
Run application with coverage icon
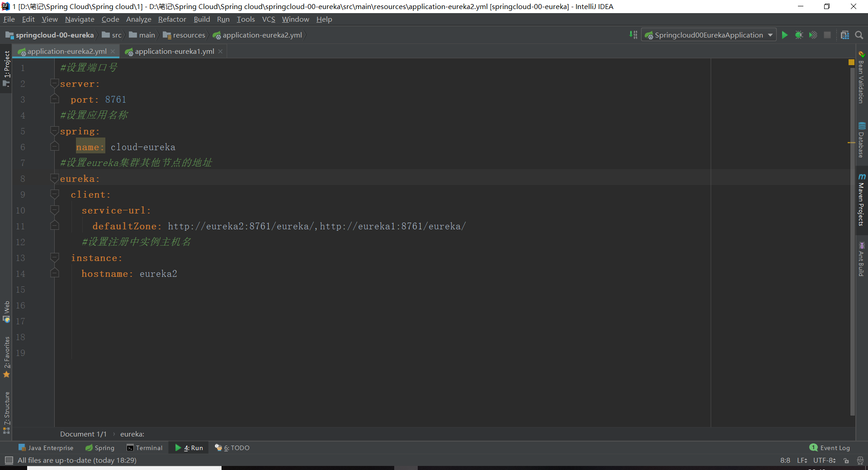coord(813,35)
